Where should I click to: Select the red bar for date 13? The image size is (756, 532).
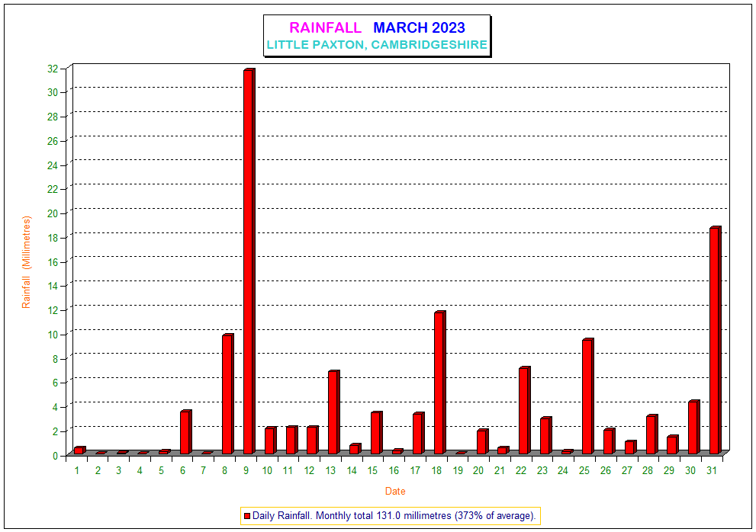point(333,412)
